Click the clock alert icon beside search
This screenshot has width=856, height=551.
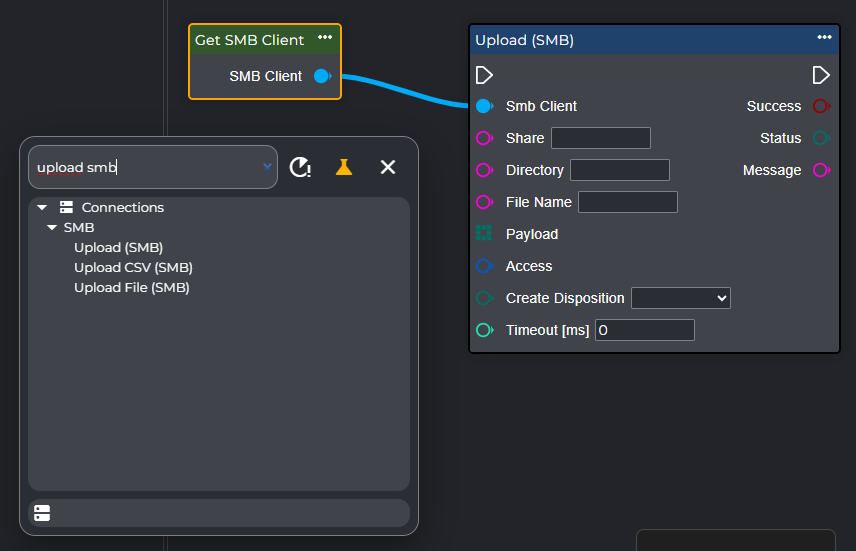(300, 167)
